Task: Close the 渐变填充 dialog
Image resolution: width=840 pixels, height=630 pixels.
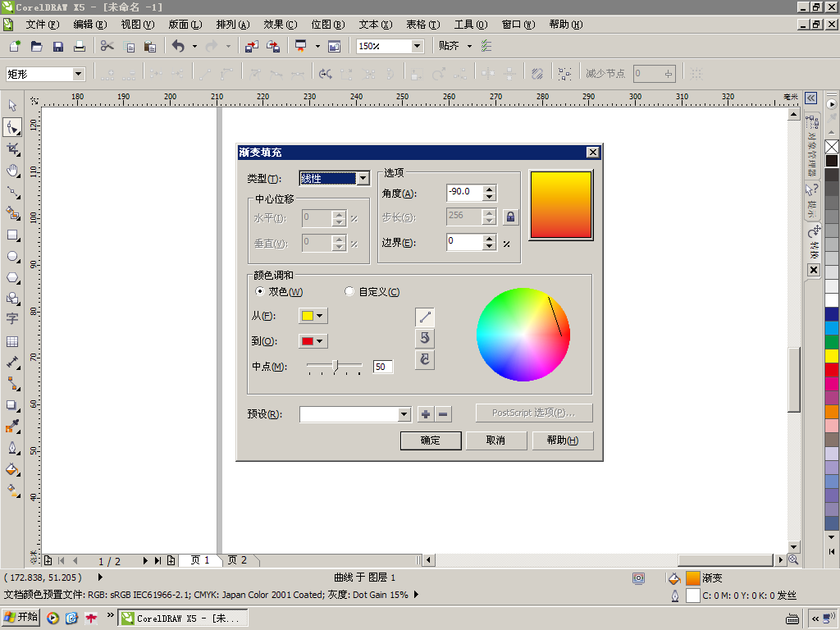Action: [x=592, y=153]
